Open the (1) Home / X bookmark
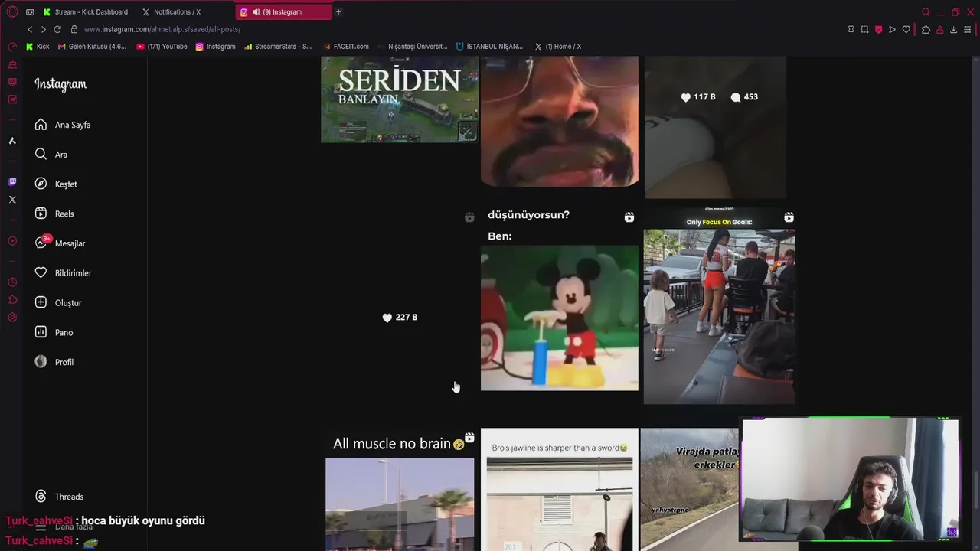This screenshot has width=980, height=551. 558,47
